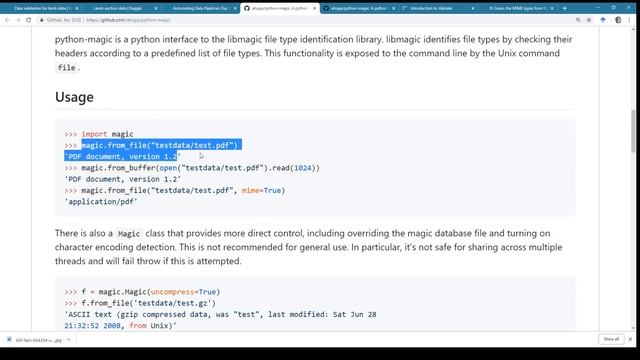Click the site security lock icon

click(x=42, y=20)
